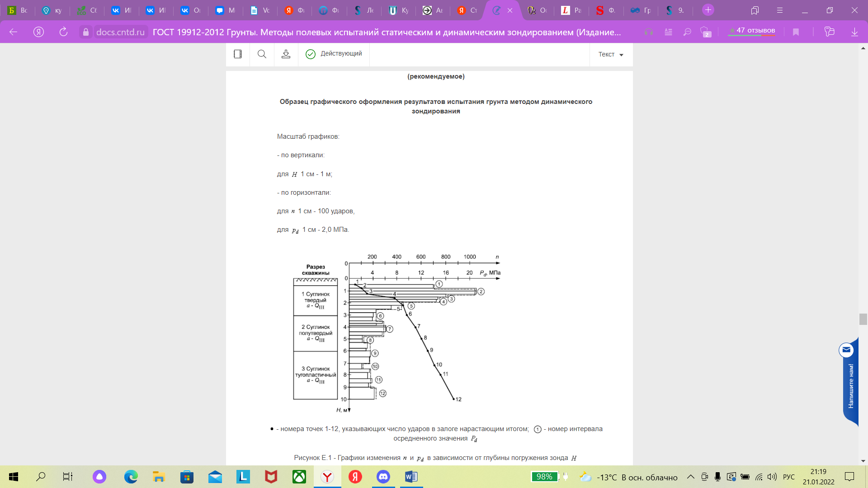Click the scrollbar up arrow
Screen dimensions: 868x488
click(863, 47)
